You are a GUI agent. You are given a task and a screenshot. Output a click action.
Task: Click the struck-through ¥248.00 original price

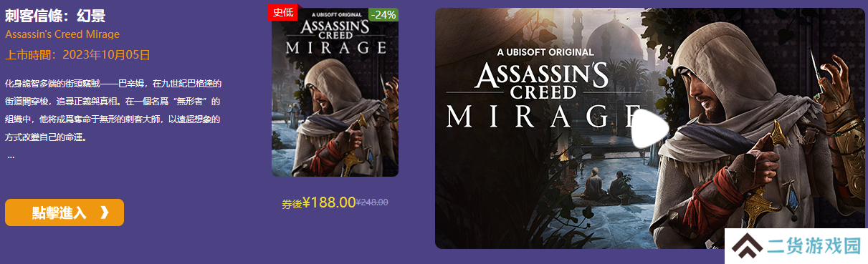(x=372, y=202)
